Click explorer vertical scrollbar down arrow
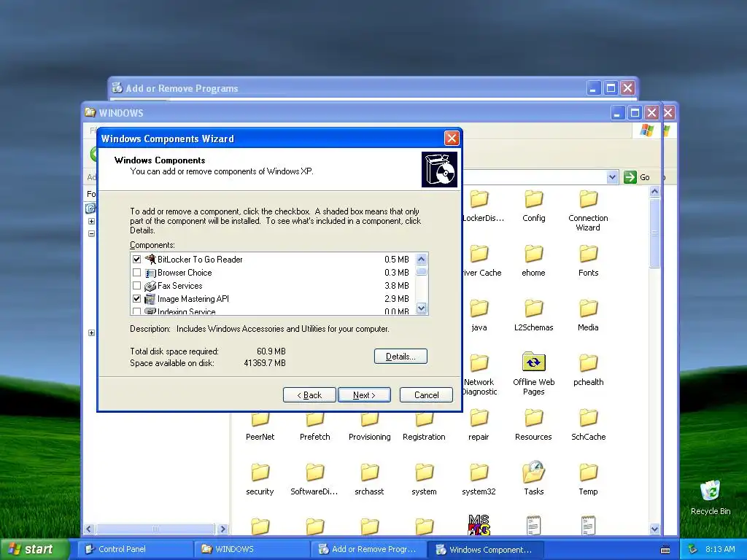This screenshot has width=747, height=560. 654,529
